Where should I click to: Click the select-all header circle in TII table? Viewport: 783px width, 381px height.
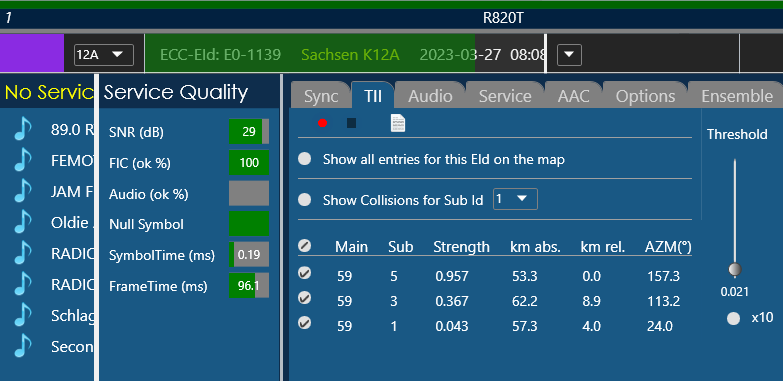point(304,246)
